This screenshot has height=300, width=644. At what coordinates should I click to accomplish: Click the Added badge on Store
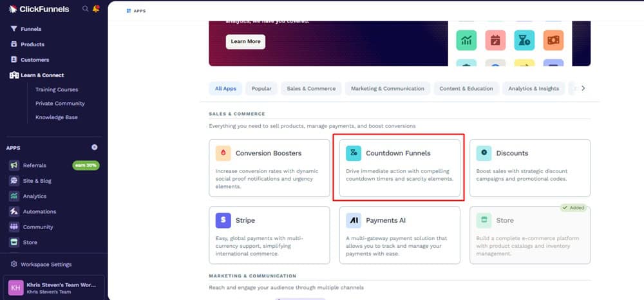click(574, 208)
